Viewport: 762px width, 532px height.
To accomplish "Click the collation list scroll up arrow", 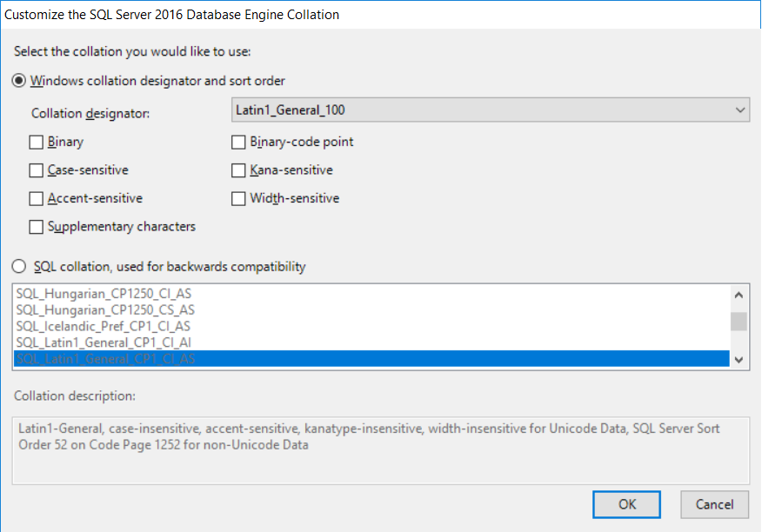I will (739, 295).
